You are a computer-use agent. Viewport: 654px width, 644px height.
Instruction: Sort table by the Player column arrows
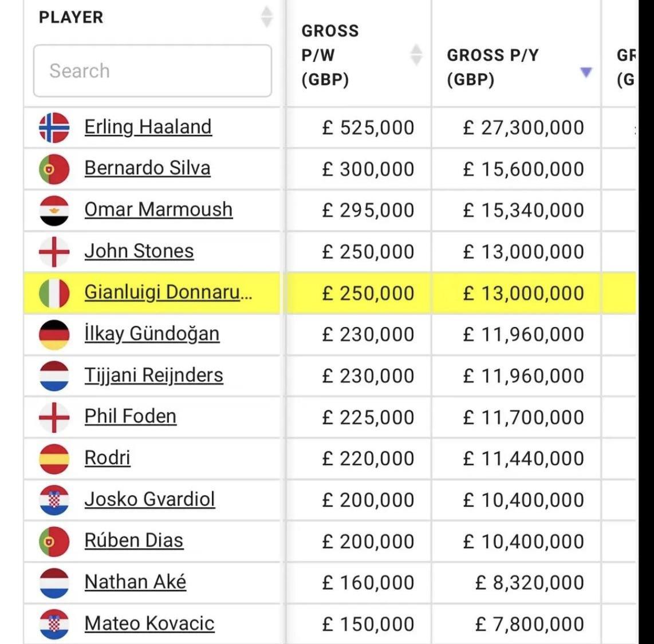pos(266,17)
